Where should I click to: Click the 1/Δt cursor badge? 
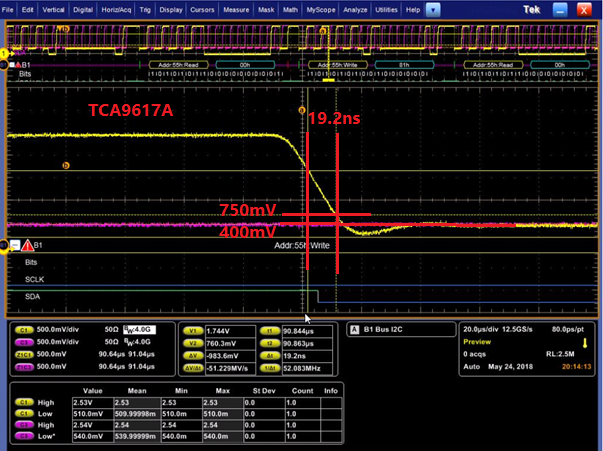tap(270, 368)
